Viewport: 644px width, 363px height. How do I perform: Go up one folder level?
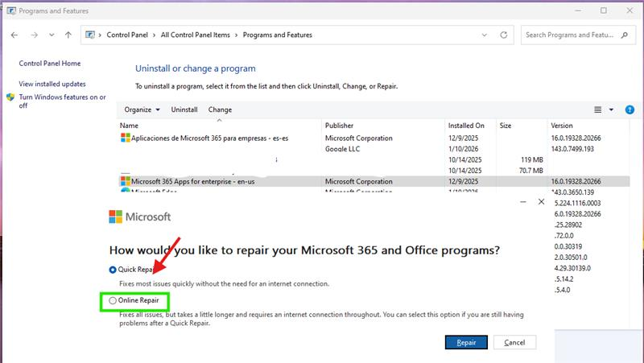[68, 35]
